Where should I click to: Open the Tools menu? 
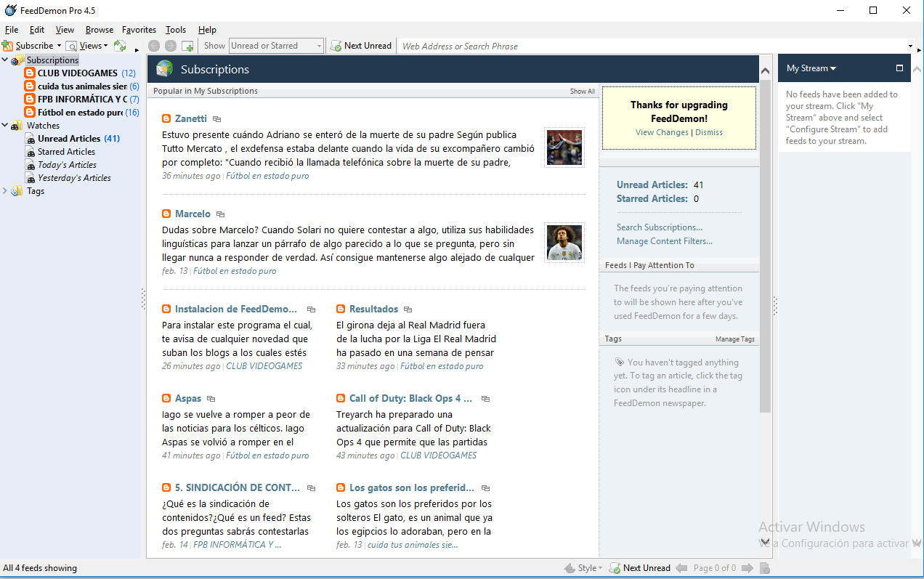pyautogui.click(x=176, y=30)
